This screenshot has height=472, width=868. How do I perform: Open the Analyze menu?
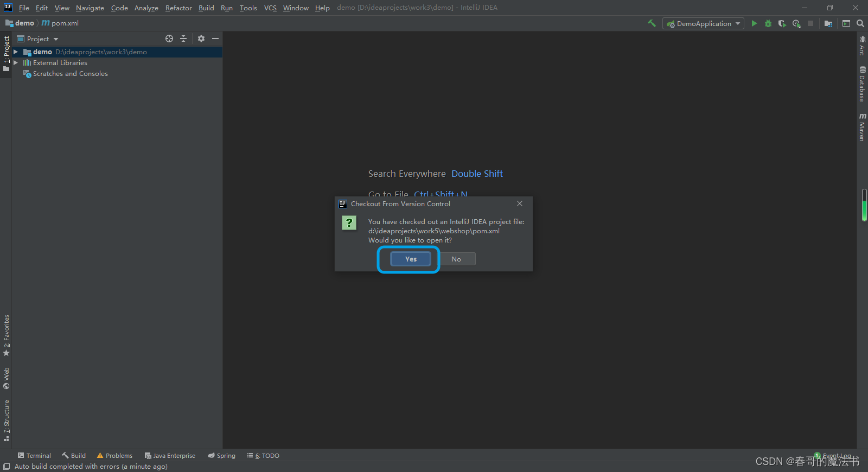146,8
